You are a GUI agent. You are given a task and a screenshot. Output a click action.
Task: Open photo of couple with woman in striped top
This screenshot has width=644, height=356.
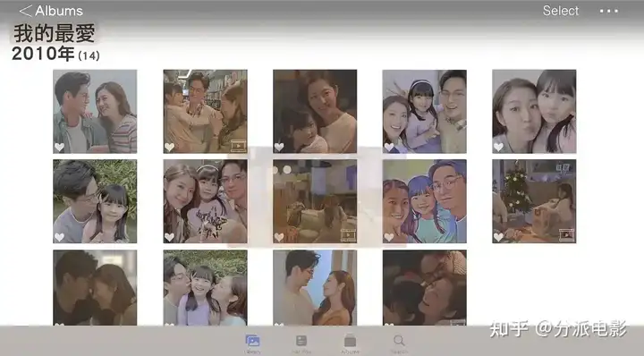95,111
